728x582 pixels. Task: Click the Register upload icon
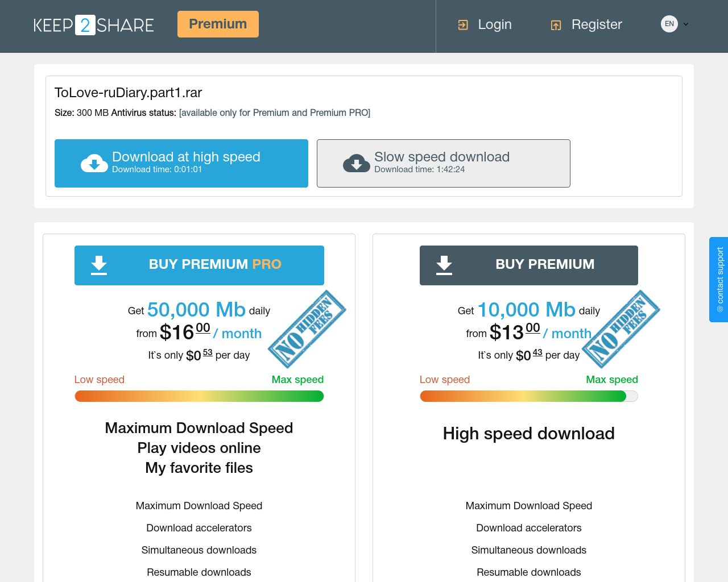tap(556, 25)
